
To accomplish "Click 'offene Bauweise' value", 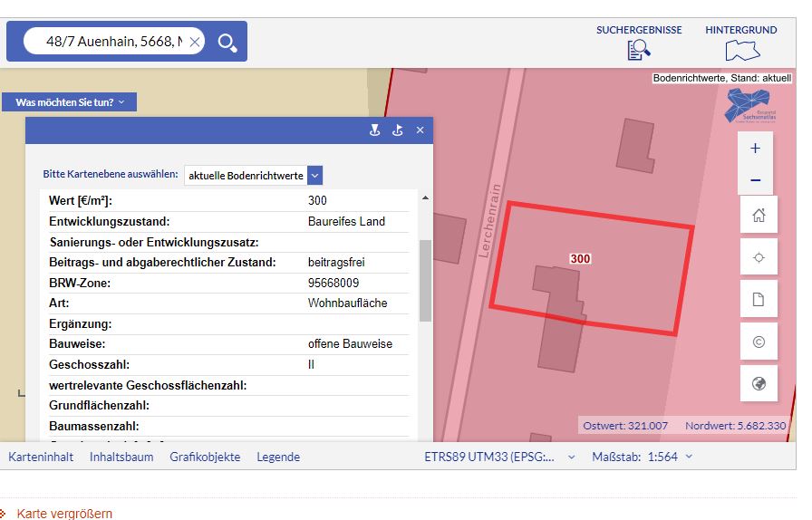I will (x=350, y=344).
